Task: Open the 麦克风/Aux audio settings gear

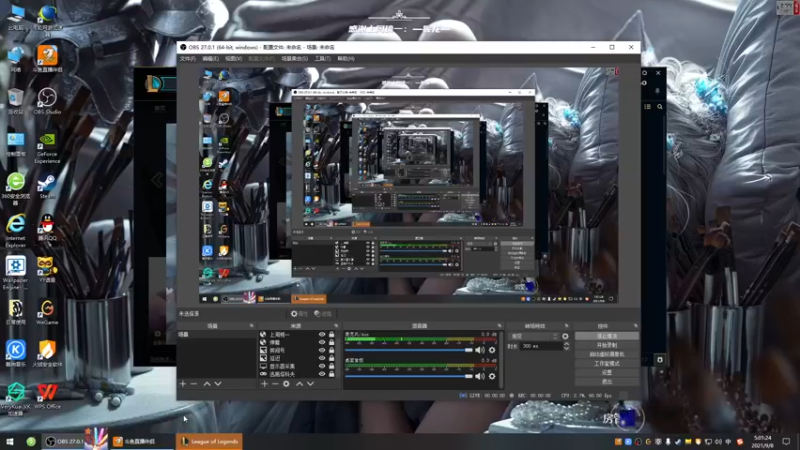Action: (492, 350)
